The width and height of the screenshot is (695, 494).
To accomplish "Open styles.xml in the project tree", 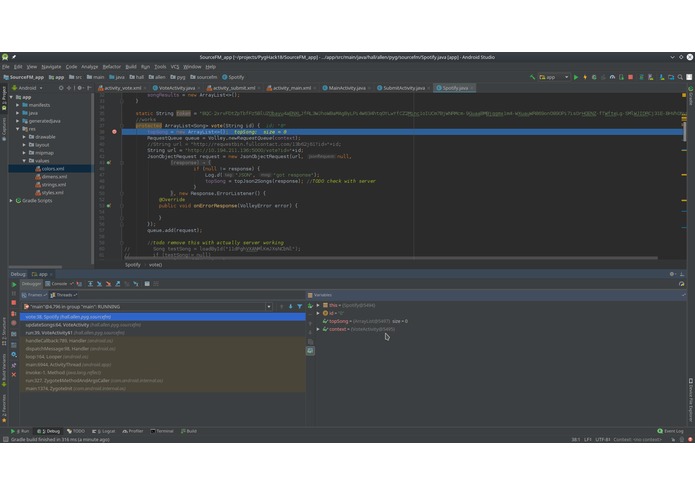I will (52, 193).
